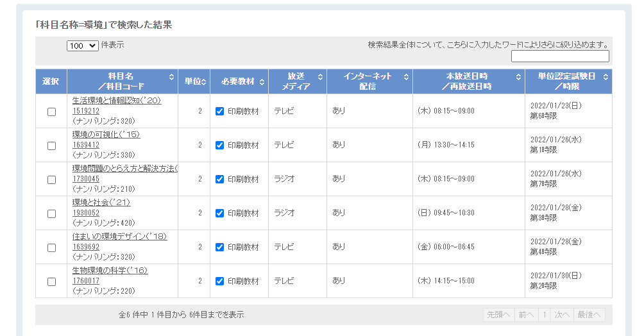Viewport: 644px width, 336px height.
Task: Sort by 単位 column sort arrows
Action: (204, 81)
